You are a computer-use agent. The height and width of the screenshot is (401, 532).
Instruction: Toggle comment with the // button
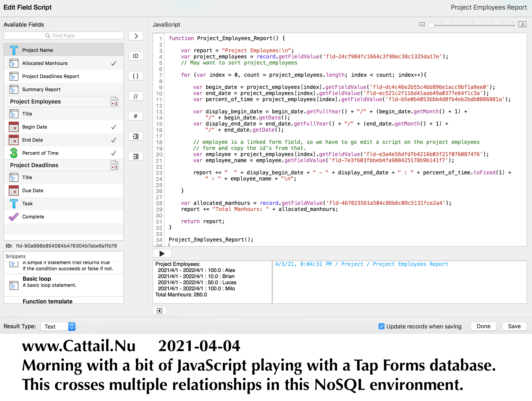coord(136,96)
